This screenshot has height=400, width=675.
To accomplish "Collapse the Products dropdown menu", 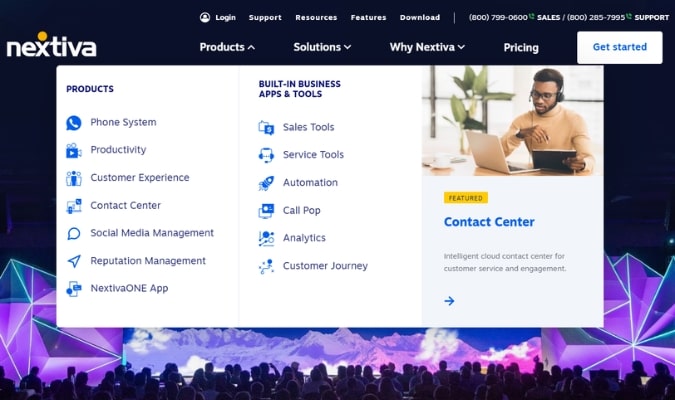I will click(227, 47).
